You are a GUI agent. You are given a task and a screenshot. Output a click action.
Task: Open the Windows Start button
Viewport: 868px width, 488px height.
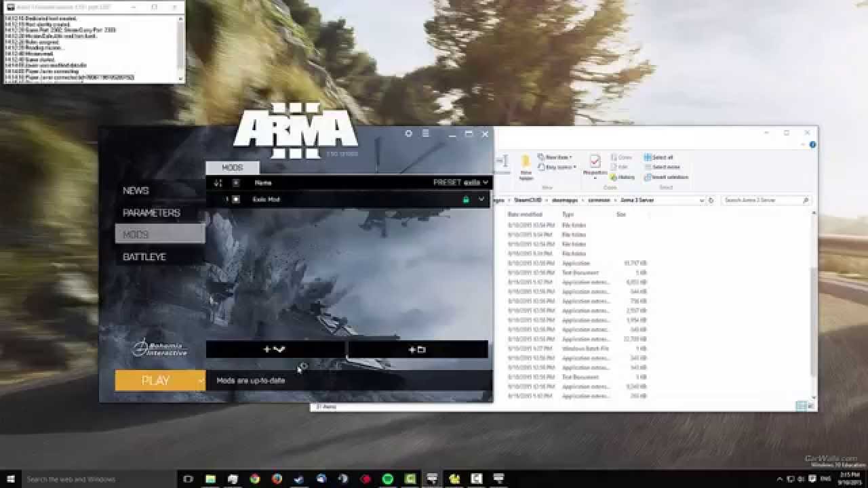11,479
